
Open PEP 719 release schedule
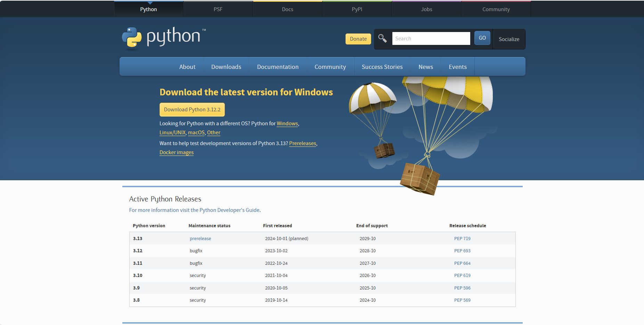coord(462,238)
